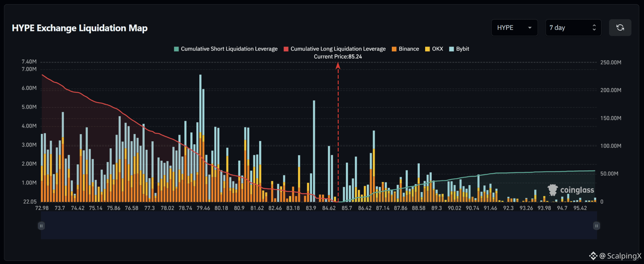Toggle the Binance series in the legend
Screen dimensions: 644x264
pyautogui.click(x=405, y=49)
